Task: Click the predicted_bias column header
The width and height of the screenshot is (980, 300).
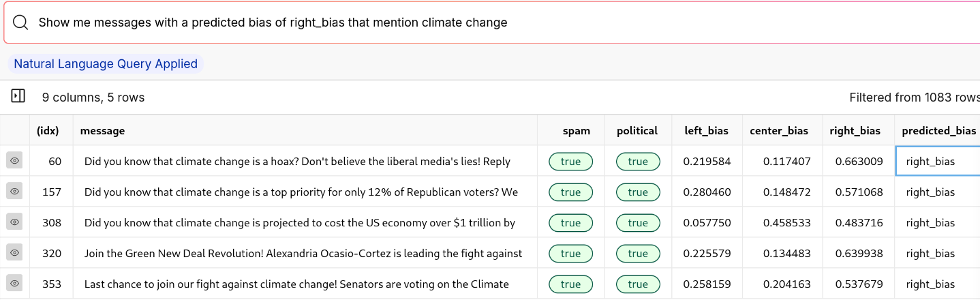Action: click(x=938, y=131)
